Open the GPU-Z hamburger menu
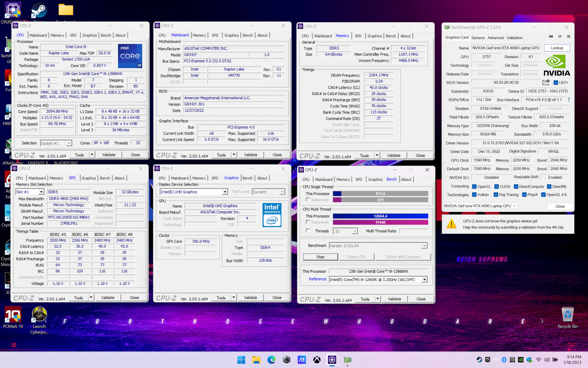This screenshot has height=368, width=588. click(x=568, y=37)
